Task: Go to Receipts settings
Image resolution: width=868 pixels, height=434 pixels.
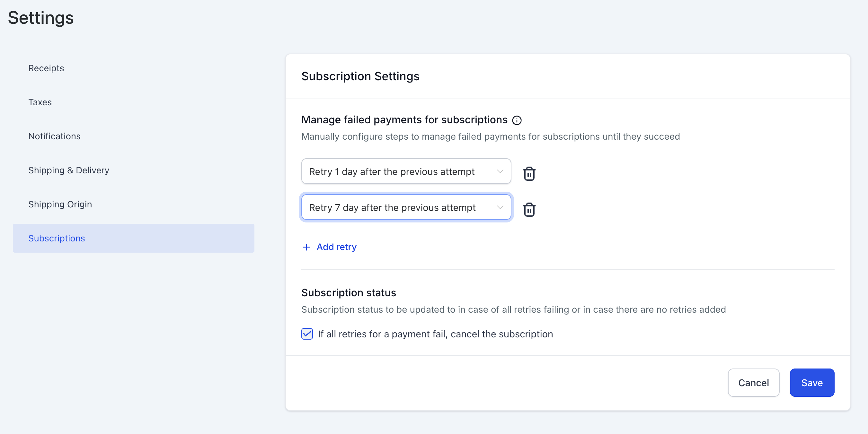Action: (46, 68)
